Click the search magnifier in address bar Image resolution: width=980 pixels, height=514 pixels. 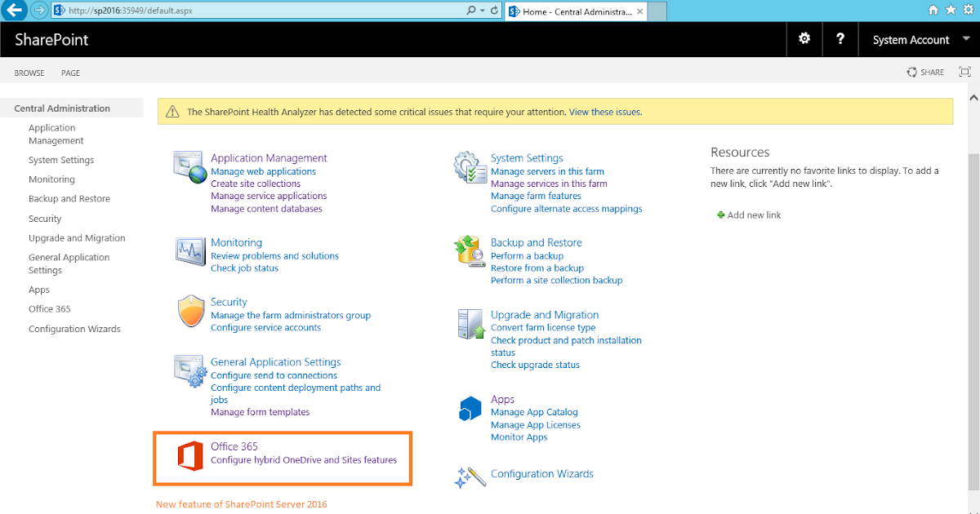(471, 11)
